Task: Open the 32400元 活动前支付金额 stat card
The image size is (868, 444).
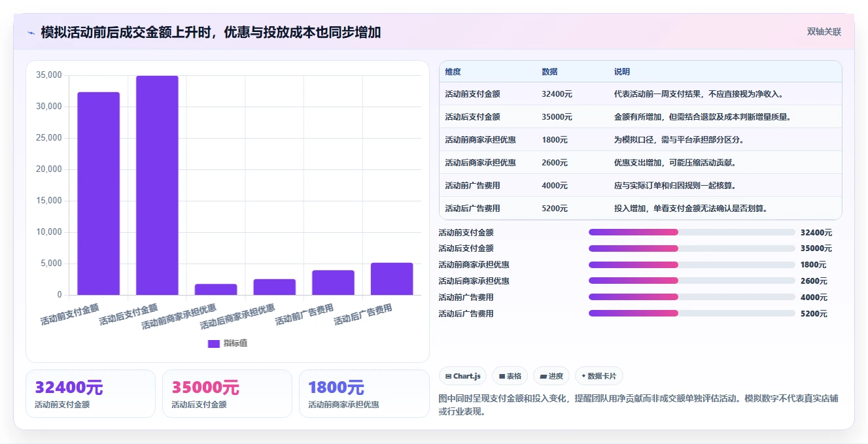Action: pos(90,394)
